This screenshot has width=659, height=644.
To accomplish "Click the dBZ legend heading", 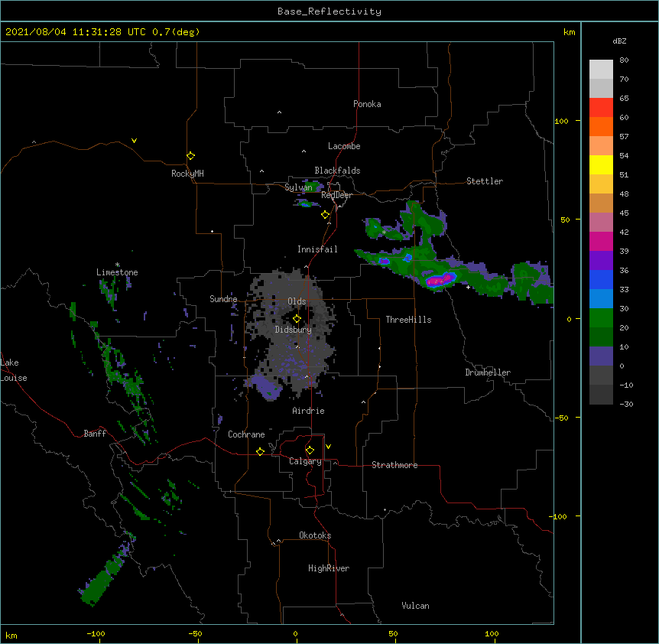I will coord(619,41).
